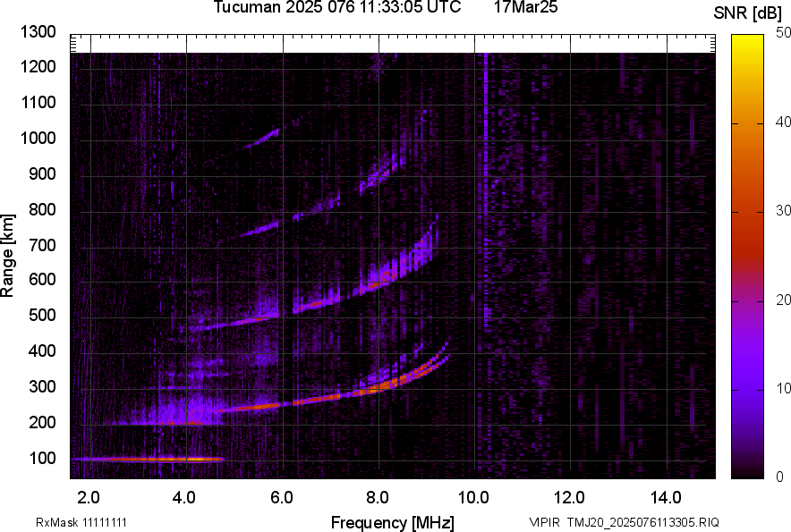This screenshot has height=532, width=791.
Task: Select the 700 range axis tick label
Action: click(43, 245)
